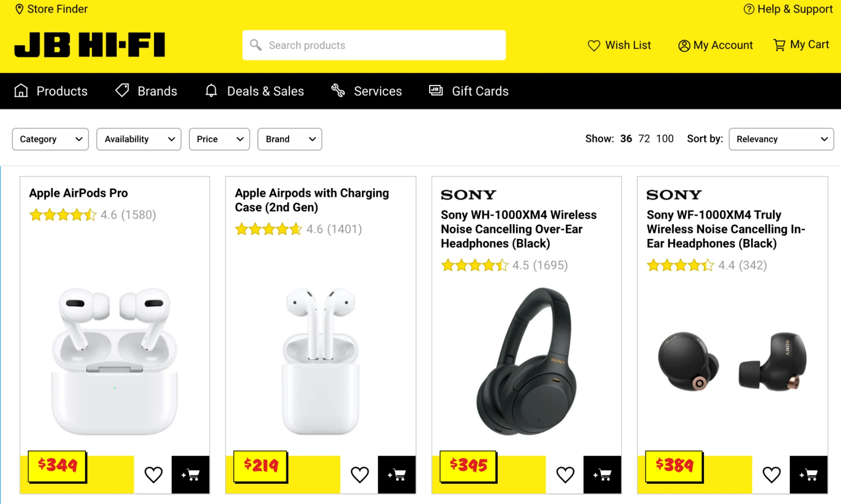Open the Availability filter dropdown

click(x=138, y=139)
